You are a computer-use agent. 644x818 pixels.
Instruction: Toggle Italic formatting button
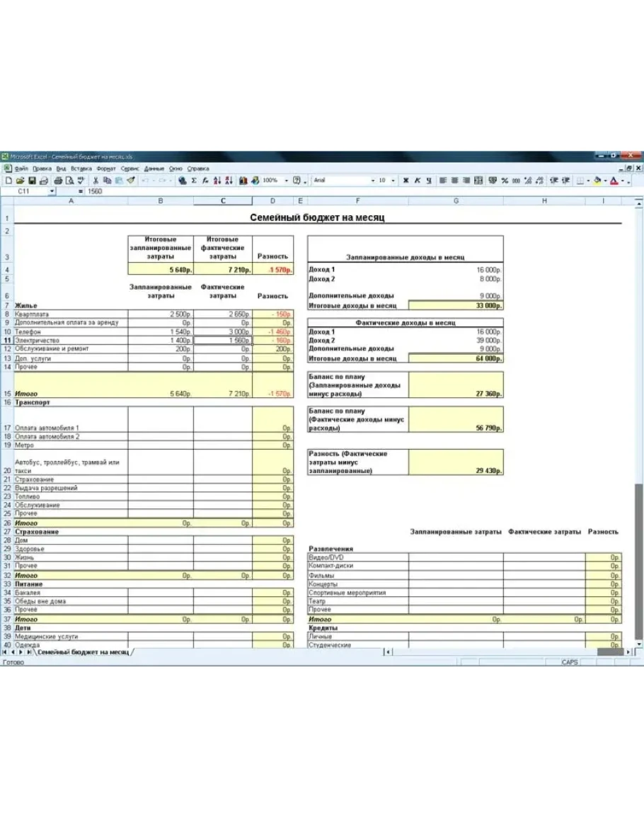tap(417, 181)
